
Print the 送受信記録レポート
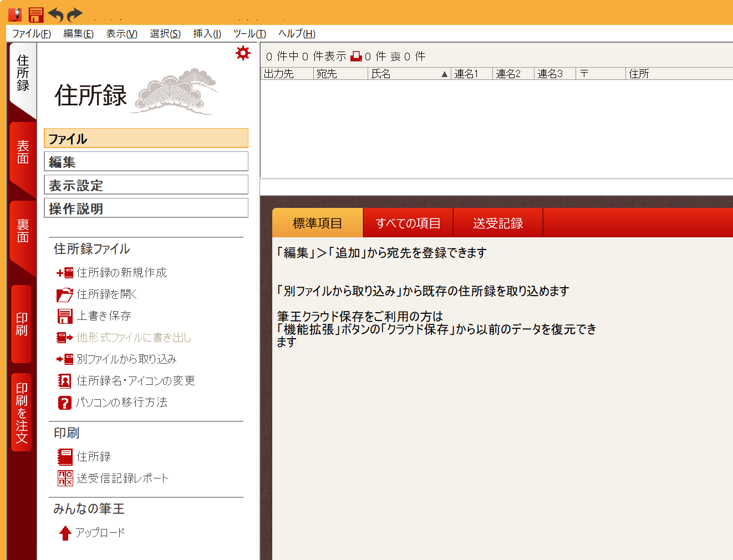(x=122, y=478)
